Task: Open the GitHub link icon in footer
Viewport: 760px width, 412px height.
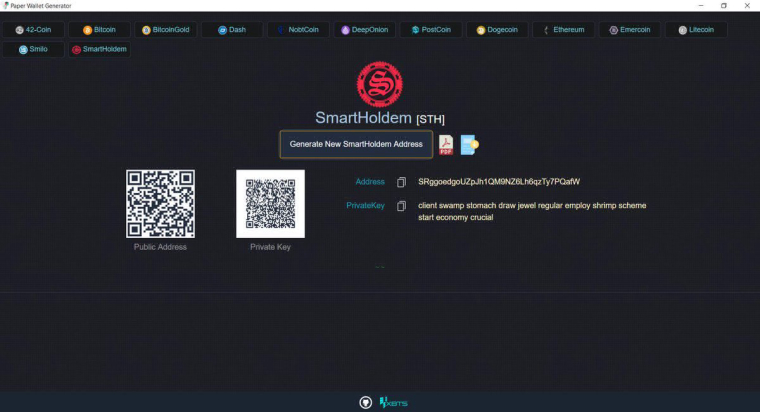Action: click(365, 402)
